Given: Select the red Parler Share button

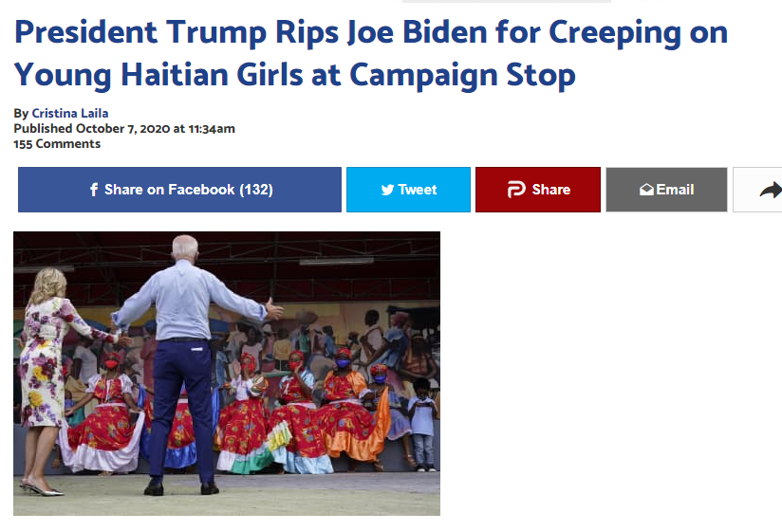Looking at the screenshot, I should tap(538, 190).
